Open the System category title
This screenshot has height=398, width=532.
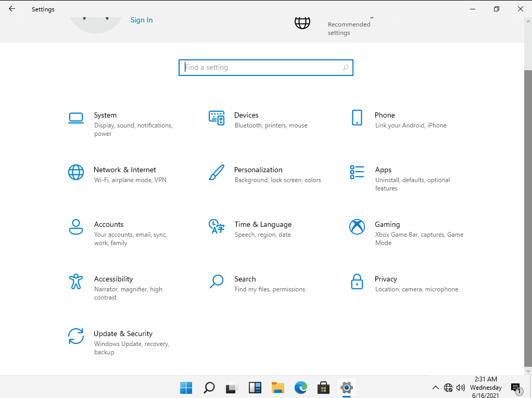tap(105, 115)
